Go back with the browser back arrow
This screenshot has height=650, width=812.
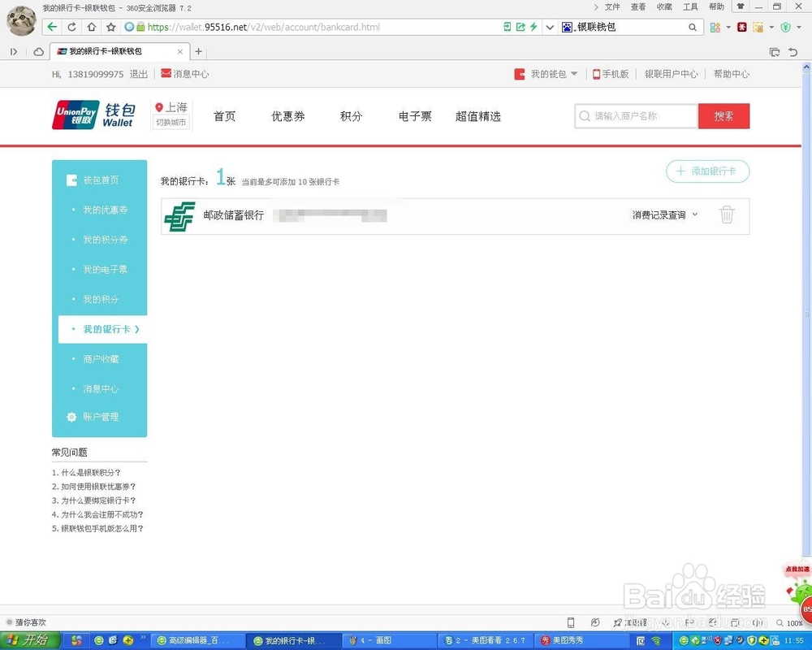(52, 27)
